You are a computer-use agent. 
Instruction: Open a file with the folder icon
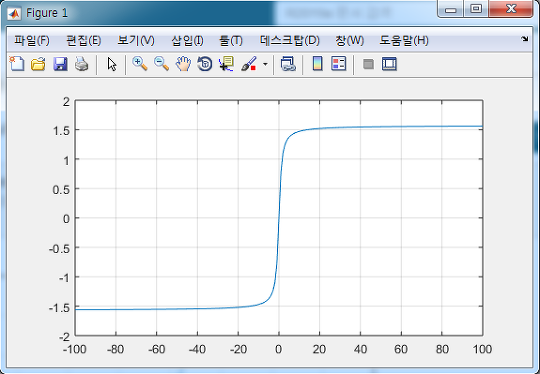38,64
